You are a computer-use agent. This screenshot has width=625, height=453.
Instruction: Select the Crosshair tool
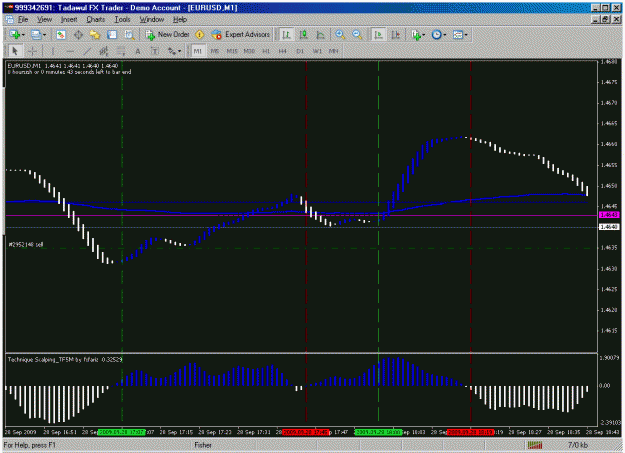32,51
